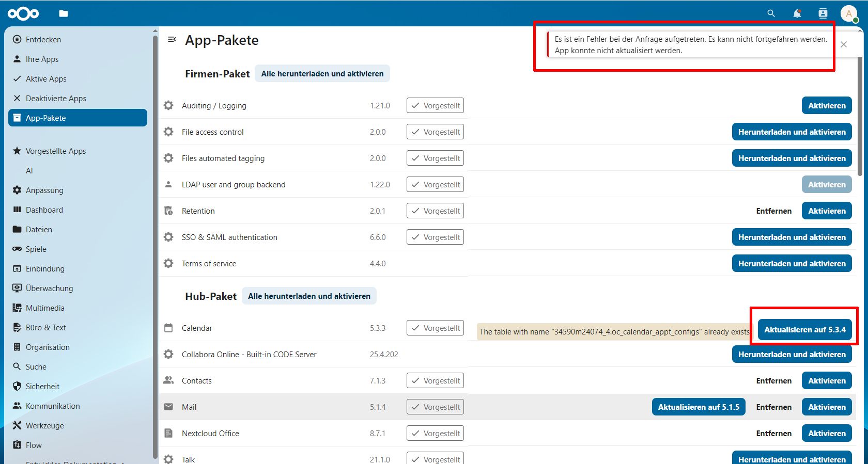Open the Dateien category

click(x=78, y=229)
